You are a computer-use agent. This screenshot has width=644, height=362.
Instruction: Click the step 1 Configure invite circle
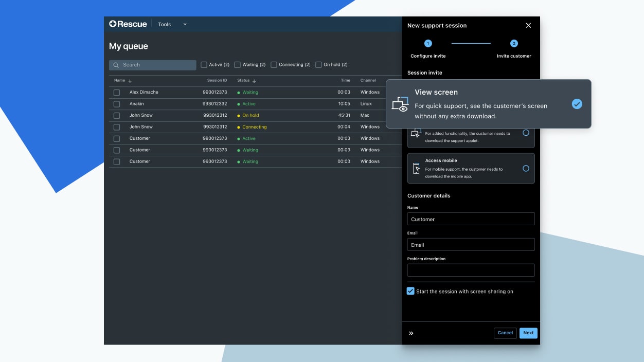tap(427, 44)
